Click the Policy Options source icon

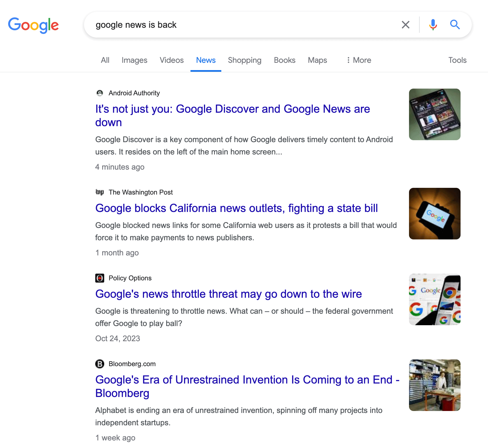pos(100,278)
